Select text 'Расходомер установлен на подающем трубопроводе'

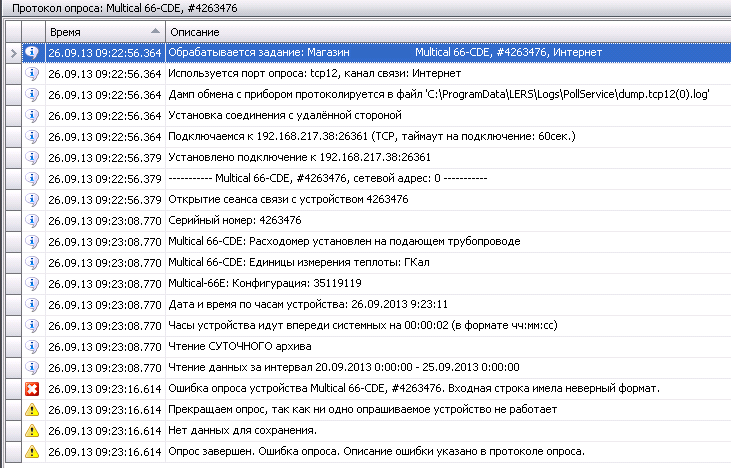point(385,241)
